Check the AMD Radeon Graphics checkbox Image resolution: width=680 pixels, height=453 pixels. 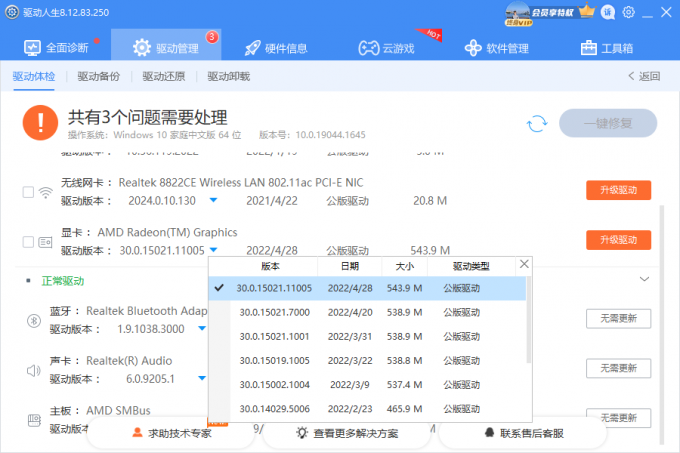(28, 241)
